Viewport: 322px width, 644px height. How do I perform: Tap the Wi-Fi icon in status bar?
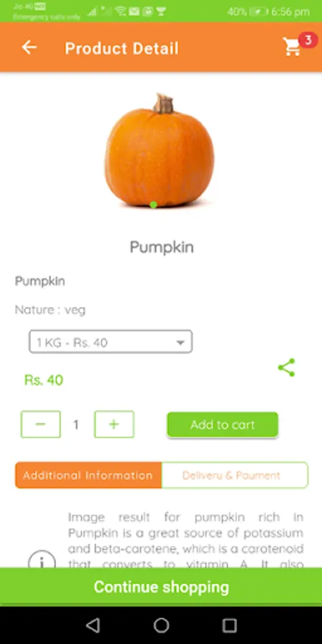point(120,11)
